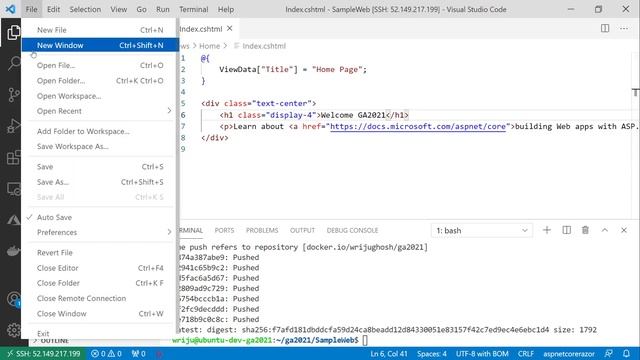Follow the docs.microsoft.com/aspnet/core link in code

pos(418,127)
